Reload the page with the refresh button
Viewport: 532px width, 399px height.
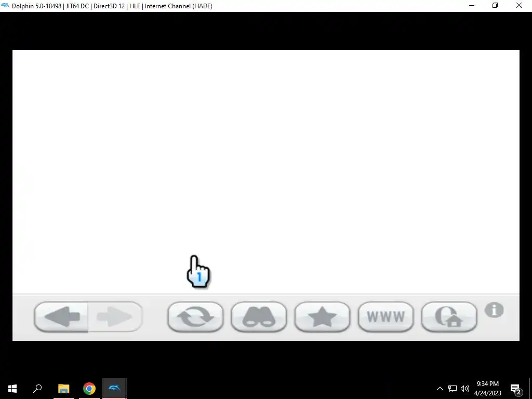pos(195,317)
